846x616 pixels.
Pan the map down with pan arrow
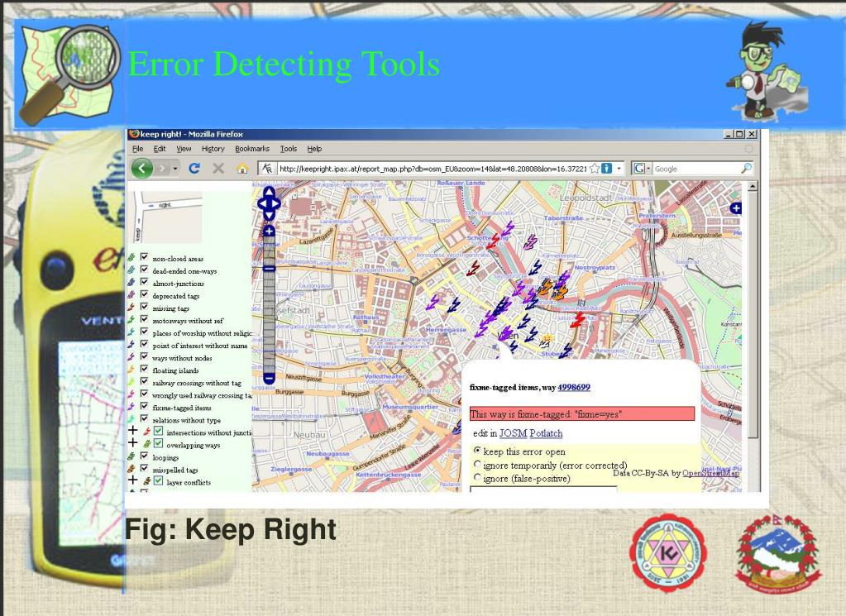tap(269, 215)
